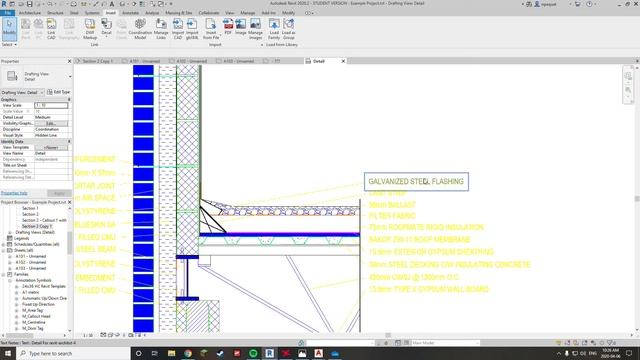This screenshot has height=360, width=640.
Task: Click the View Template None button
Action: tap(51, 147)
